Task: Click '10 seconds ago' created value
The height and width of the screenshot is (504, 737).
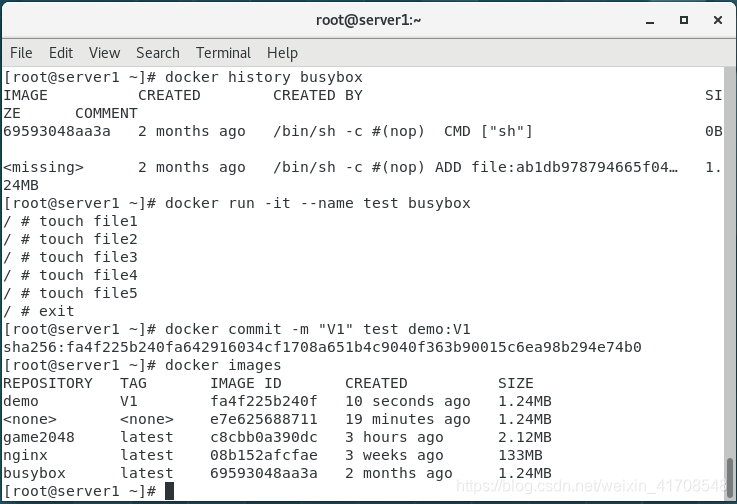Action: tap(408, 401)
